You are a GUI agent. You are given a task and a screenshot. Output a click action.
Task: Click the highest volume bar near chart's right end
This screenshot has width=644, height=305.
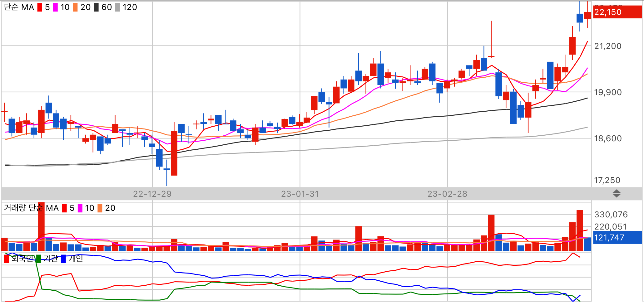[580, 230]
